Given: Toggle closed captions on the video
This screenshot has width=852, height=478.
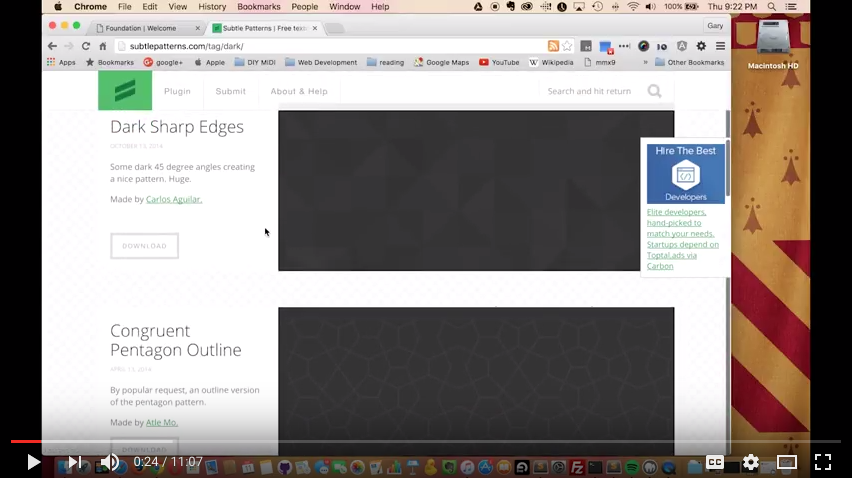Looking at the screenshot, I should click(715, 462).
